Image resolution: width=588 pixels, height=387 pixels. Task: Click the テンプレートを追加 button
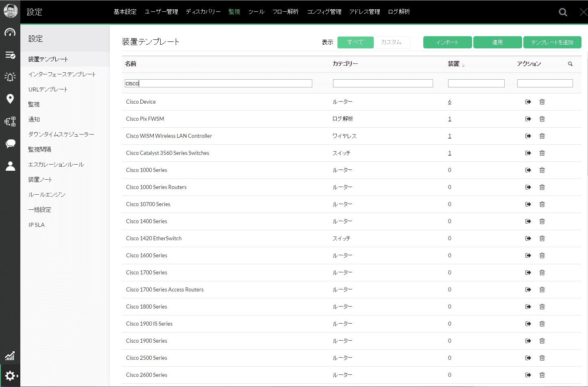coord(552,42)
